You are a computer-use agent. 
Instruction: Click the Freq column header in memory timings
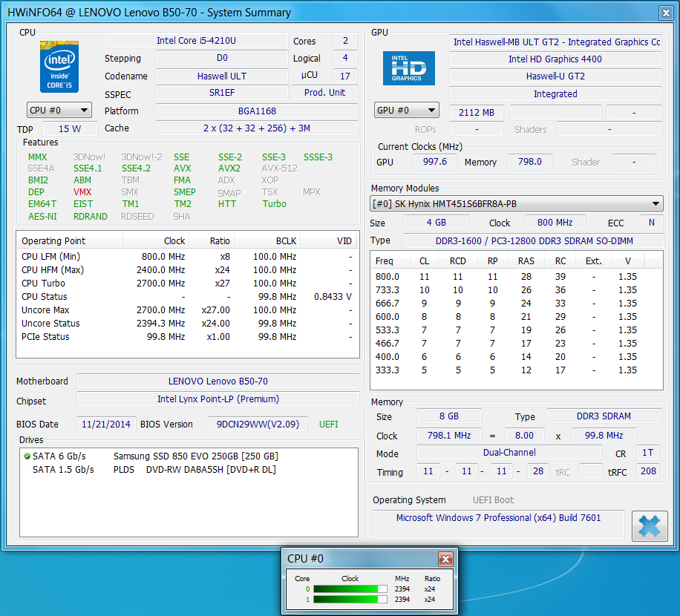[x=390, y=261]
